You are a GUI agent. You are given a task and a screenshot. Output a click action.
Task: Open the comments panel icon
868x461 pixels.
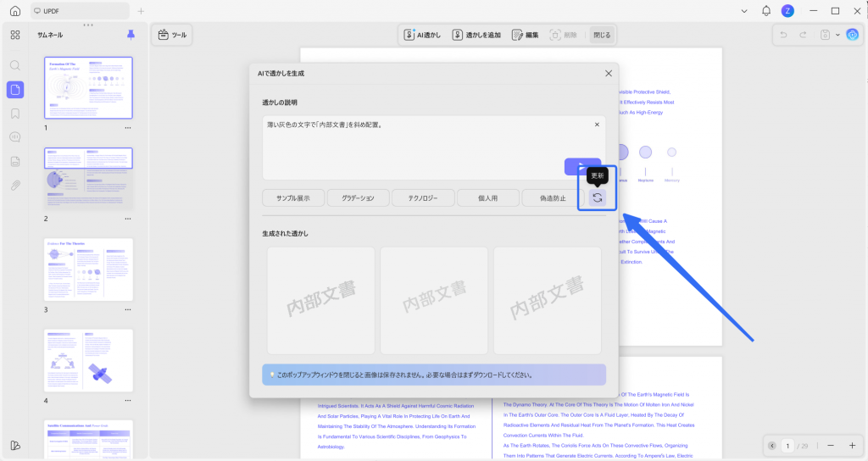[15, 137]
